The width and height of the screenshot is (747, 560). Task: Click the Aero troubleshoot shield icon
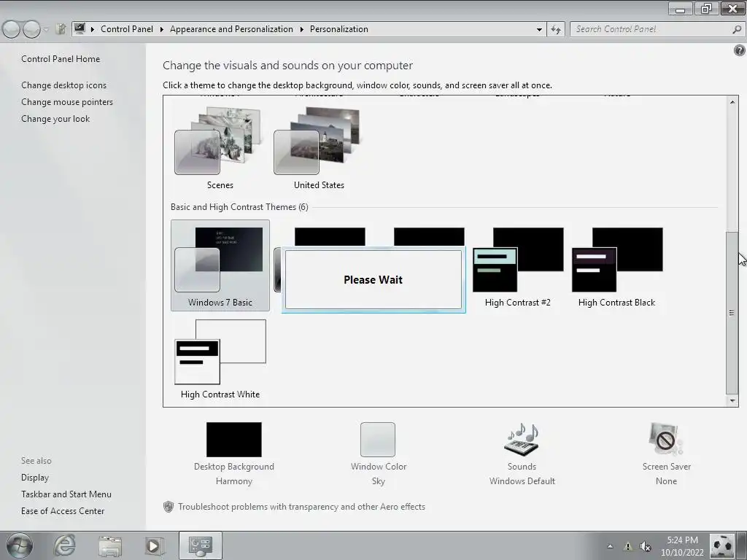click(x=169, y=507)
